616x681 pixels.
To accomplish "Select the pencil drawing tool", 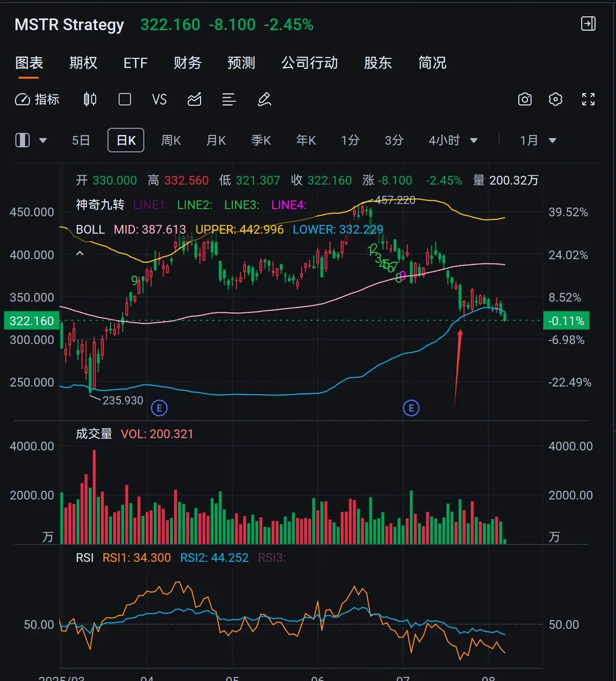I will click(x=264, y=100).
